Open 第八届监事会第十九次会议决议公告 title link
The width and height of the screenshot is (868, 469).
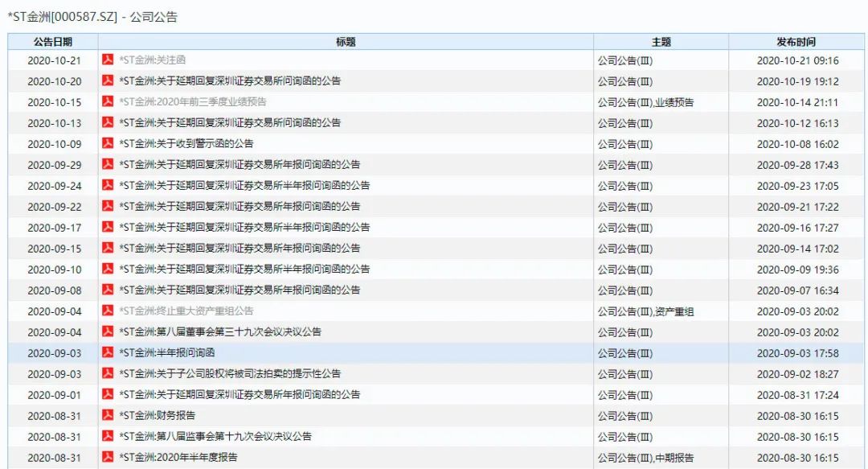coord(215,436)
